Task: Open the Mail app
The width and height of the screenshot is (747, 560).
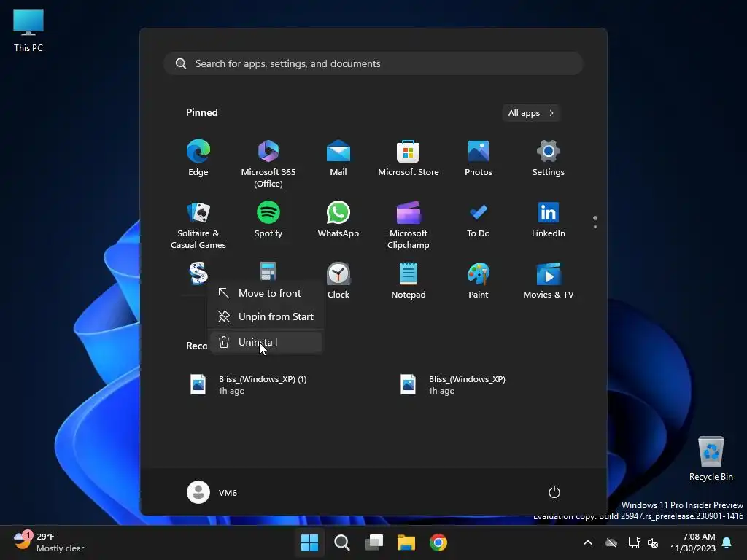Action: pos(338,158)
